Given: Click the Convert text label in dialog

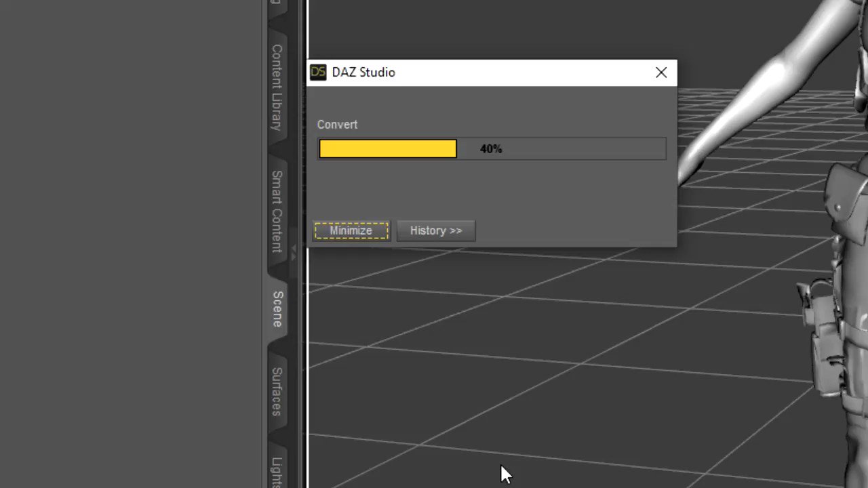Looking at the screenshot, I should point(337,125).
